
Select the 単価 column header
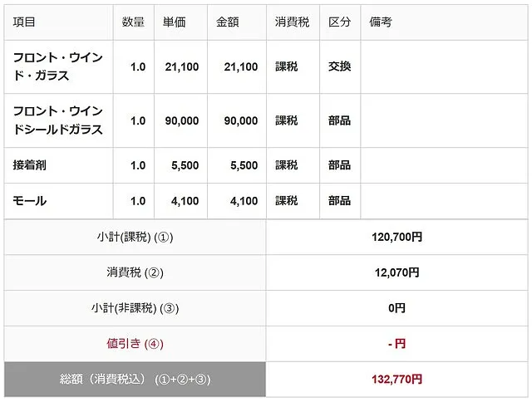click(x=175, y=22)
